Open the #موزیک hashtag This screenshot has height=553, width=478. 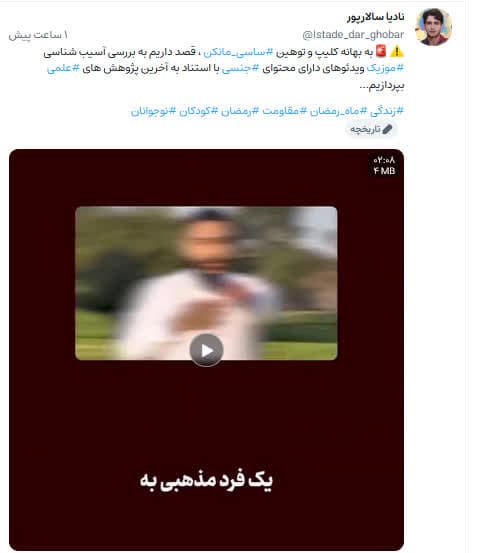click(x=385, y=68)
